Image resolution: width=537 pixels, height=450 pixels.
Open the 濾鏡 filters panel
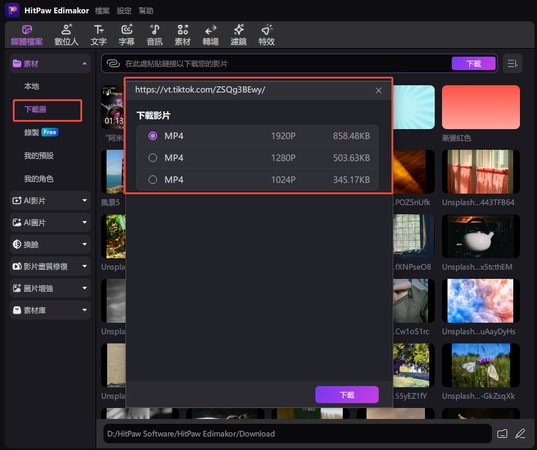[x=238, y=35]
